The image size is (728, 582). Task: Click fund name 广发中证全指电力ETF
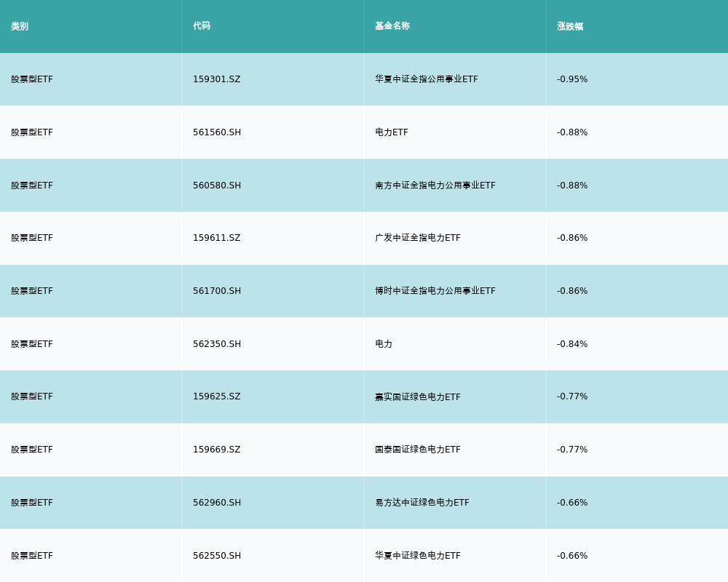417,238
